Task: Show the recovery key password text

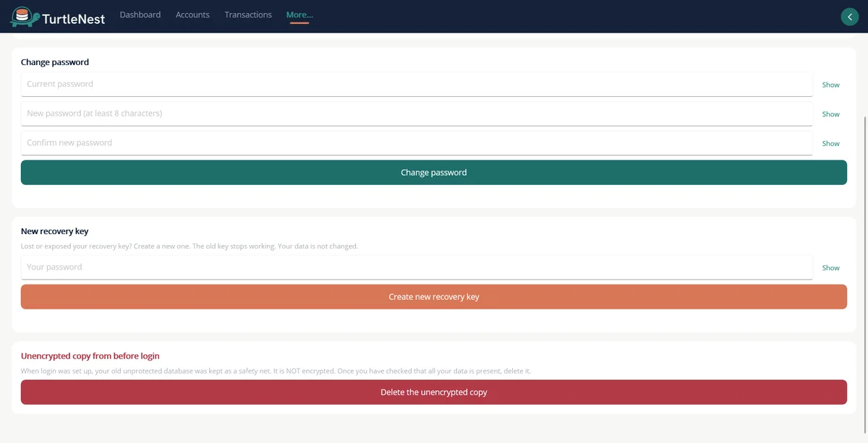Action: pyautogui.click(x=830, y=268)
